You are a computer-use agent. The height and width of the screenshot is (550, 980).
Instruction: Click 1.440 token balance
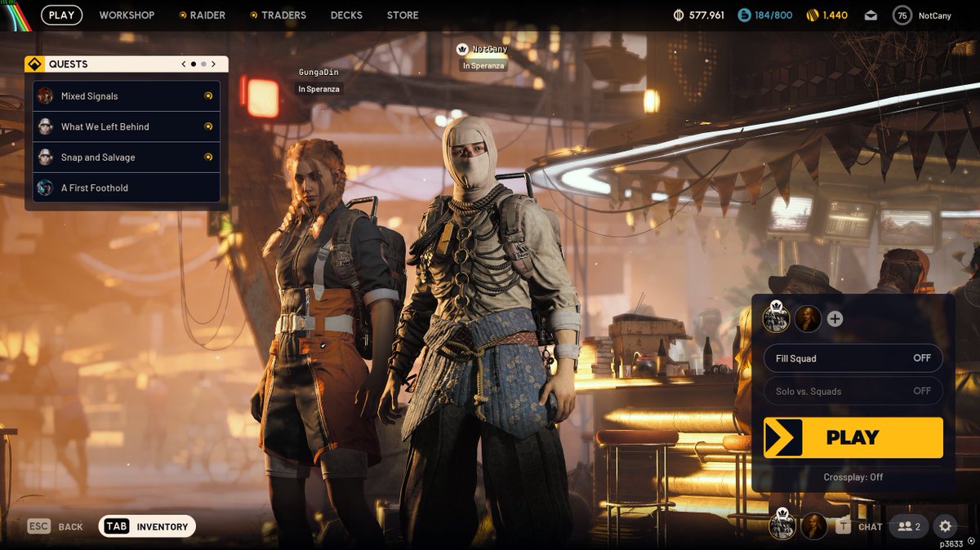(835, 16)
